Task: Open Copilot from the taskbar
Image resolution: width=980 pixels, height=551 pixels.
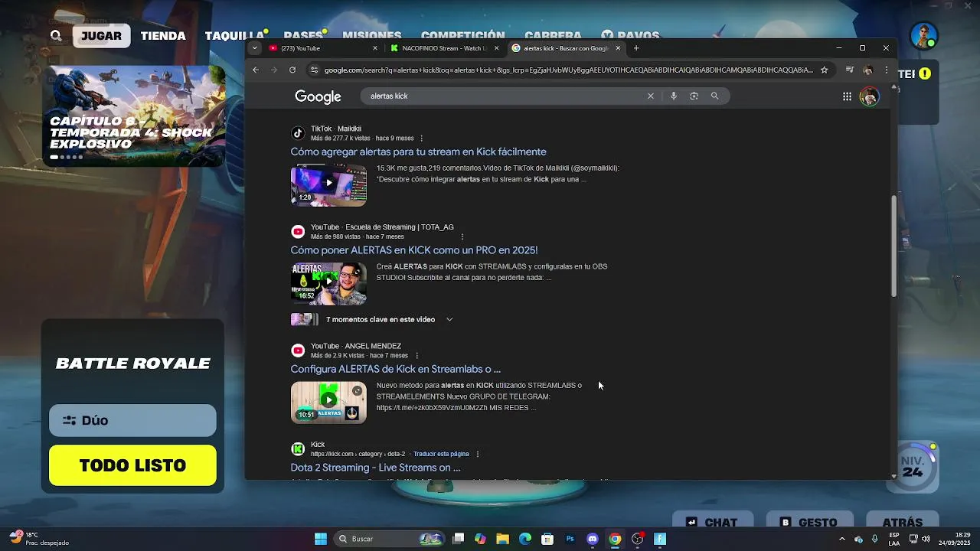Action: (480, 539)
